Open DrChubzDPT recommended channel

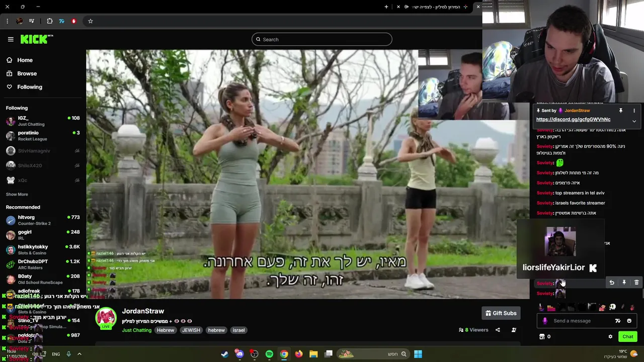[43, 264]
